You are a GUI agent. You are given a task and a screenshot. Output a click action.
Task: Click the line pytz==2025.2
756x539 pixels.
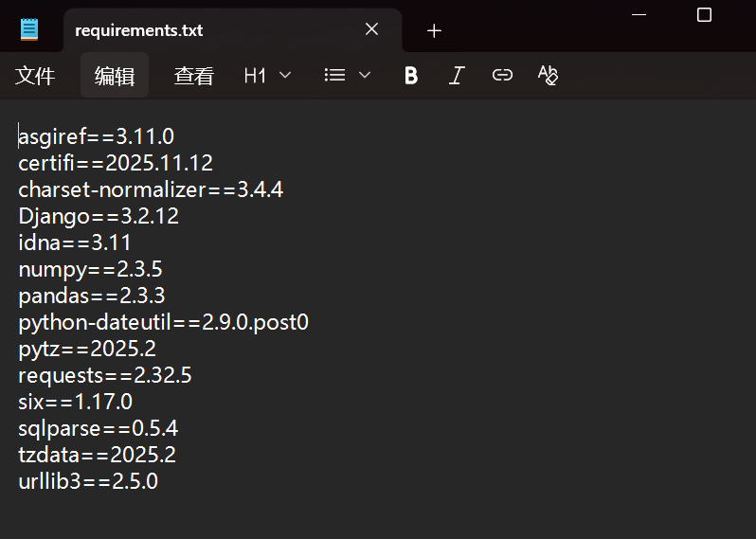click(x=87, y=349)
